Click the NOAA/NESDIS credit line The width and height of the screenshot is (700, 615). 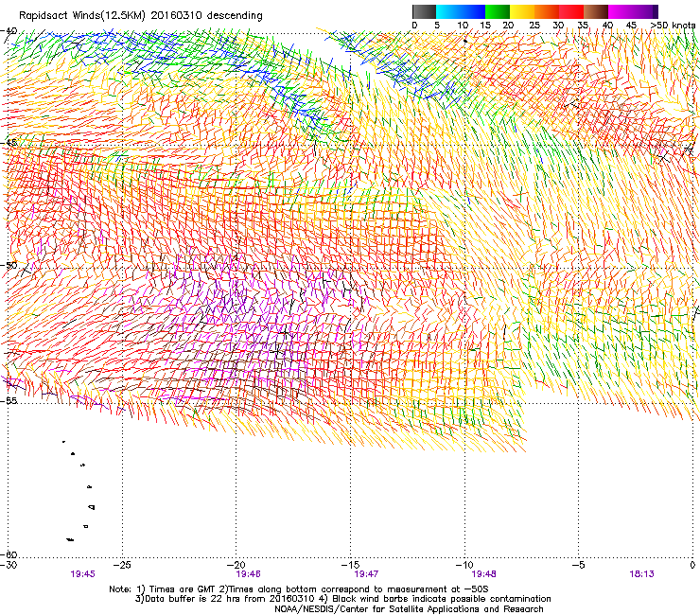[409, 609]
